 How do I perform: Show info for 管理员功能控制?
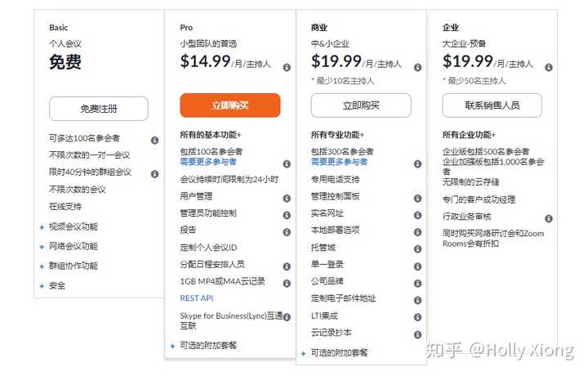[x=287, y=215]
